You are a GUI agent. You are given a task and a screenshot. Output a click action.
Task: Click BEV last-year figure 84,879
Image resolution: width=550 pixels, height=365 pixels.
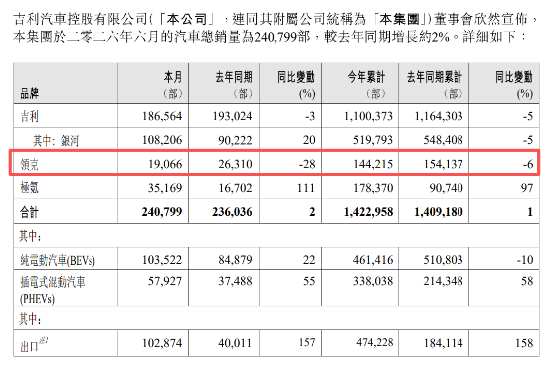(x=235, y=260)
